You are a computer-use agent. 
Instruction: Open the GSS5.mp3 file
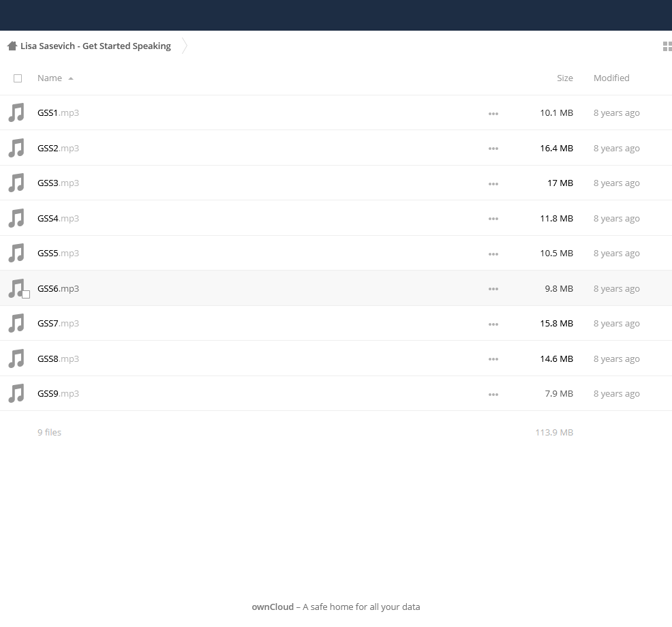[59, 253]
